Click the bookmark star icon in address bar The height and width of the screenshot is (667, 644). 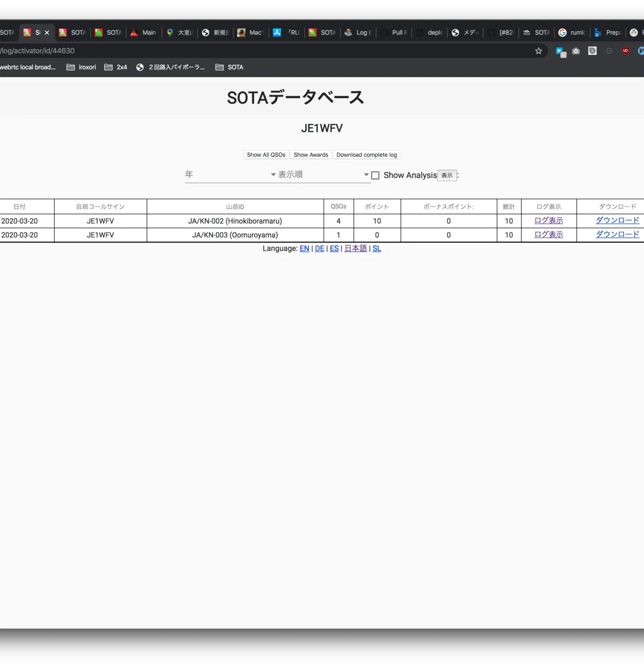(538, 51)
